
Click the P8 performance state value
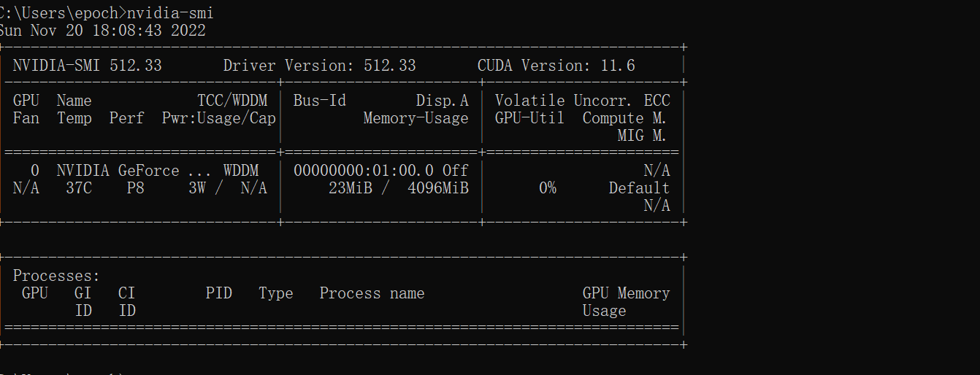(136, 188)
